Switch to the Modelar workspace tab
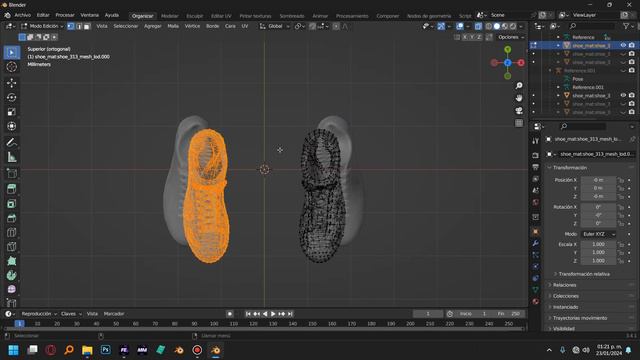Screen dimensions: 640x360 169,16
